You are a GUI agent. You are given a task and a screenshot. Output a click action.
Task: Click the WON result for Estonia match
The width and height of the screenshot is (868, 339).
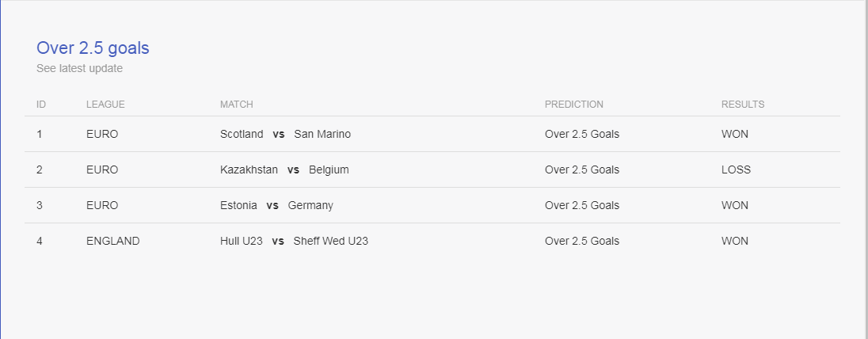pyautogui.click(x=735, y=205)
